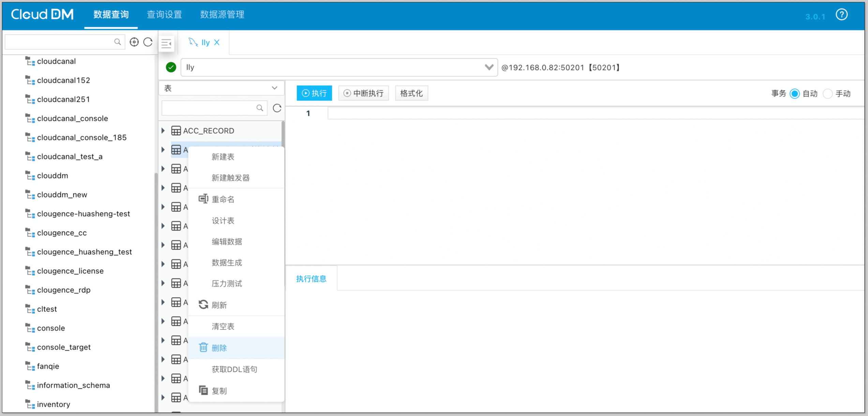Expand the ACC_RECORD table node
This screenshot has height=416, width=868.
point(163,131)
